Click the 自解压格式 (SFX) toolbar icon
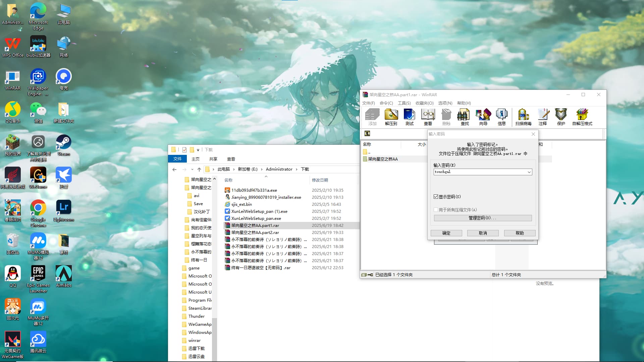 pos(582,117)
